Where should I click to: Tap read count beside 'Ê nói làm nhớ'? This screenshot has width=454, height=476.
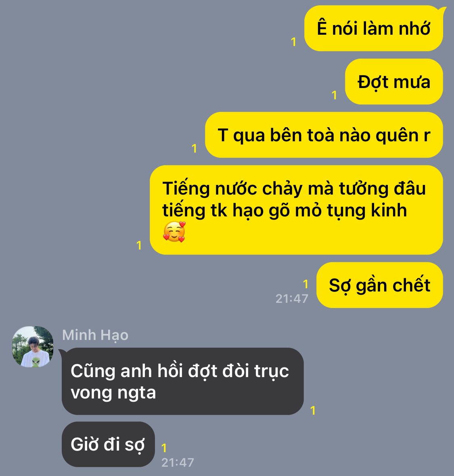point(293,42)
